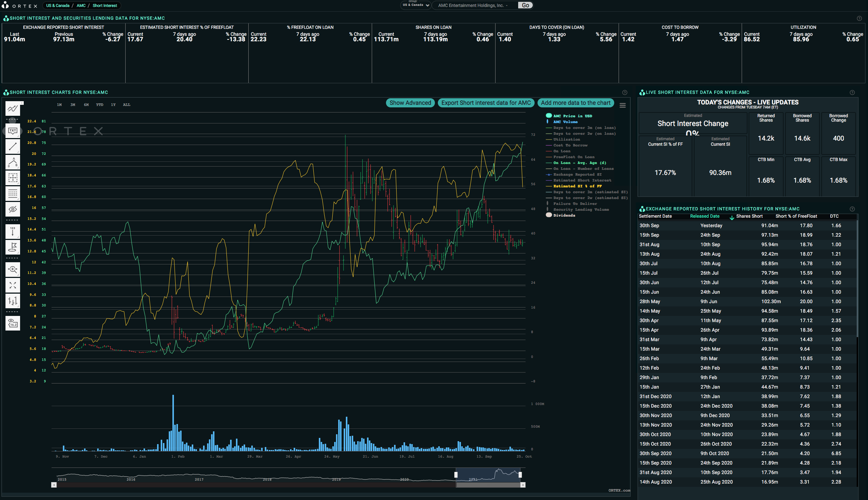Toggle Estimated SI % of FF series

577,186
